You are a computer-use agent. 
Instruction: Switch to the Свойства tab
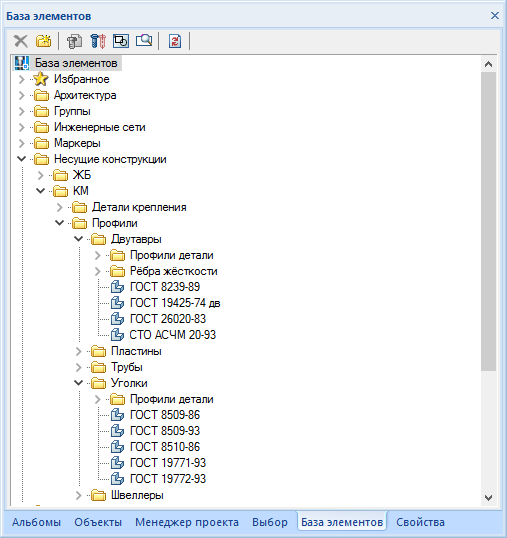coord(420,522)
